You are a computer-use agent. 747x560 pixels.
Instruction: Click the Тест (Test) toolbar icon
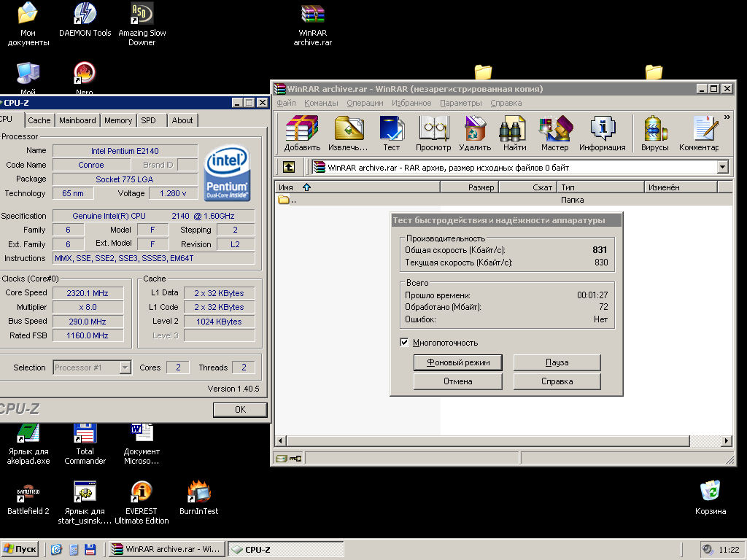392,133
